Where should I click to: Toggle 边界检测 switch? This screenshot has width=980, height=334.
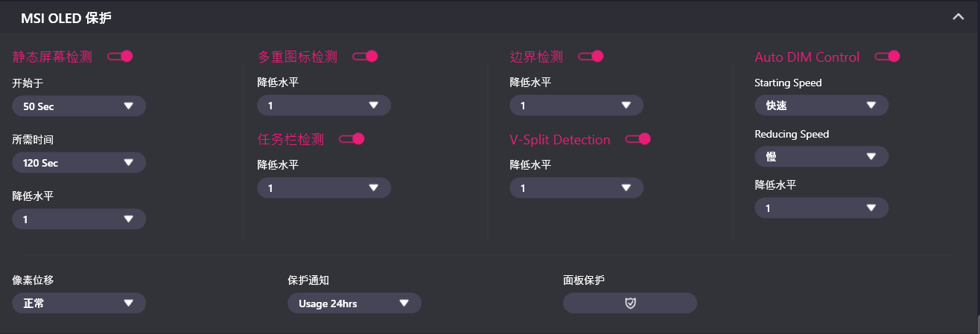coord(591,56)
